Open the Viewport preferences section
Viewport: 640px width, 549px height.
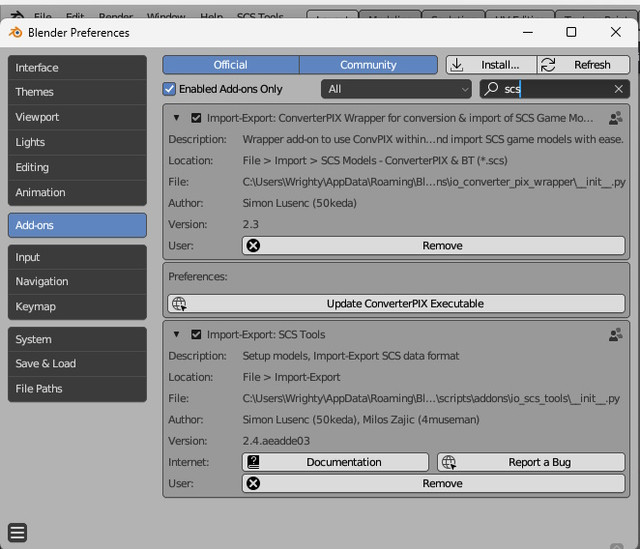pyautogui.click(x=77, y=117)
